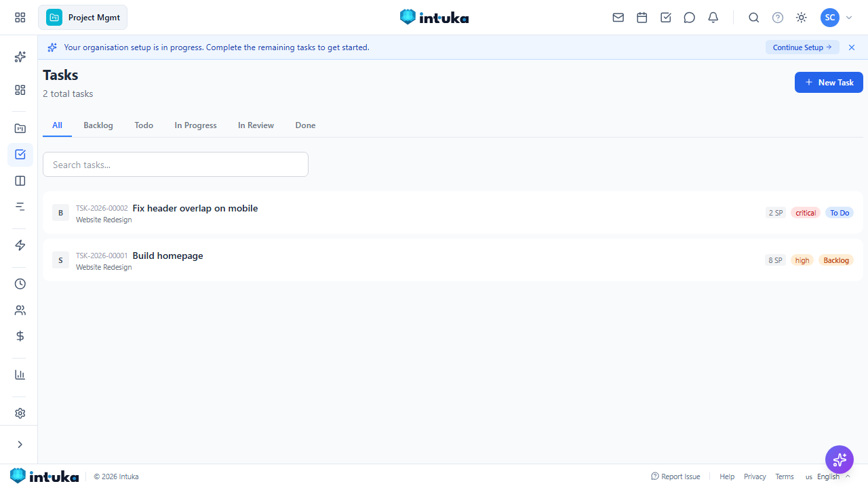Open time tracking clock icon in sidebar
868x488 pixels.
pos(20,284)
